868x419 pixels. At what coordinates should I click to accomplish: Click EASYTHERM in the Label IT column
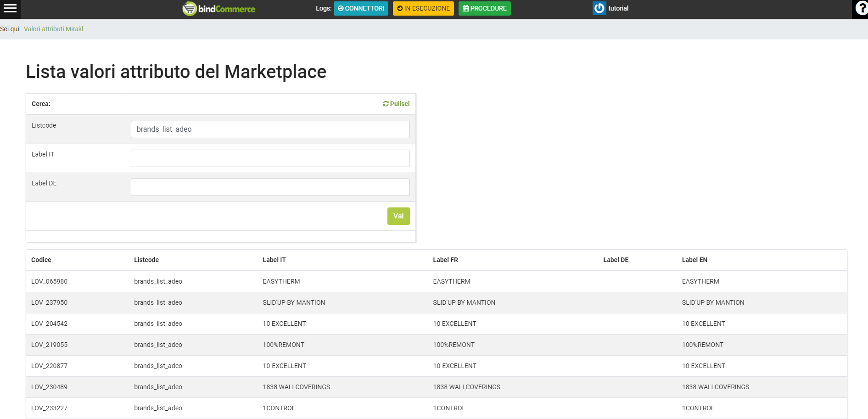(281, 281)
